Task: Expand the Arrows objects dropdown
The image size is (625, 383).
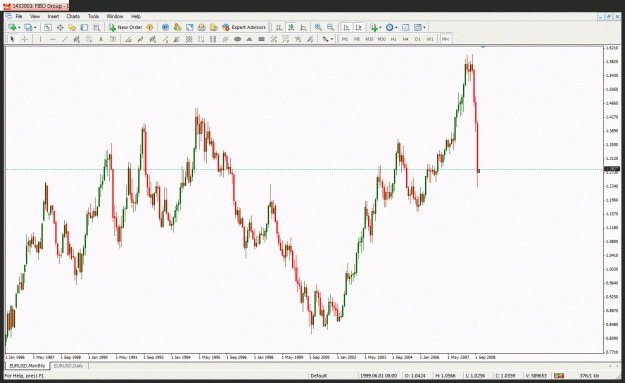Action: tap(332, 39)
